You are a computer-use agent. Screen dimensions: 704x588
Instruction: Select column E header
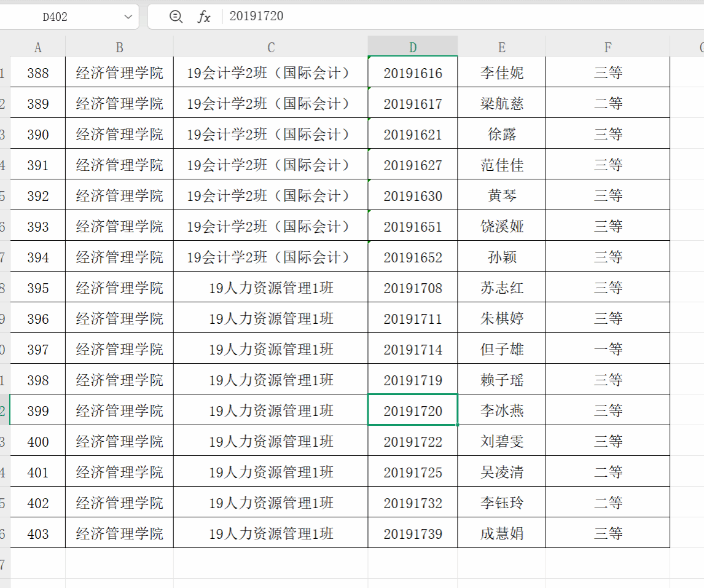501,47
